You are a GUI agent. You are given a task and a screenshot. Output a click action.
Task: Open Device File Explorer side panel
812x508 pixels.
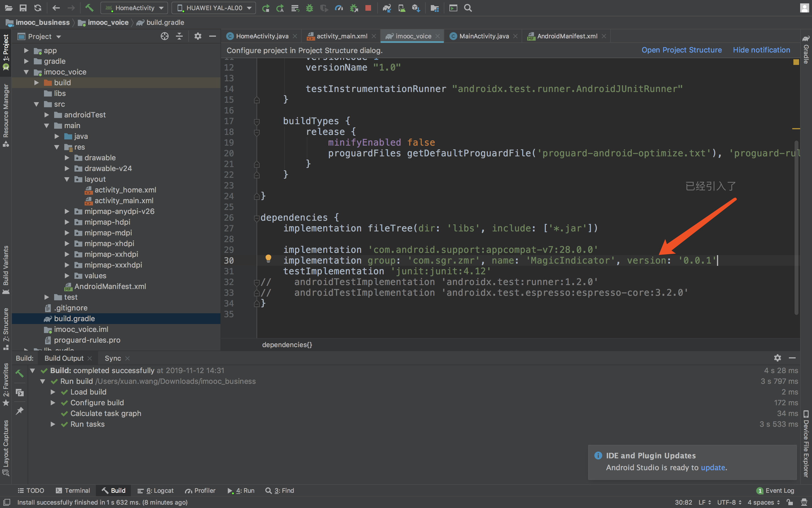pos(806,443)
